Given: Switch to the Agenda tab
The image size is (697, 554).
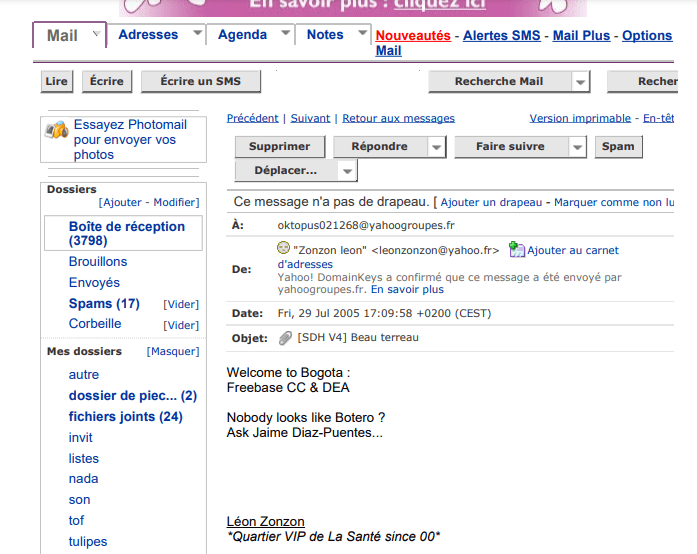Looking at the screenshot, I should point(242,35).
